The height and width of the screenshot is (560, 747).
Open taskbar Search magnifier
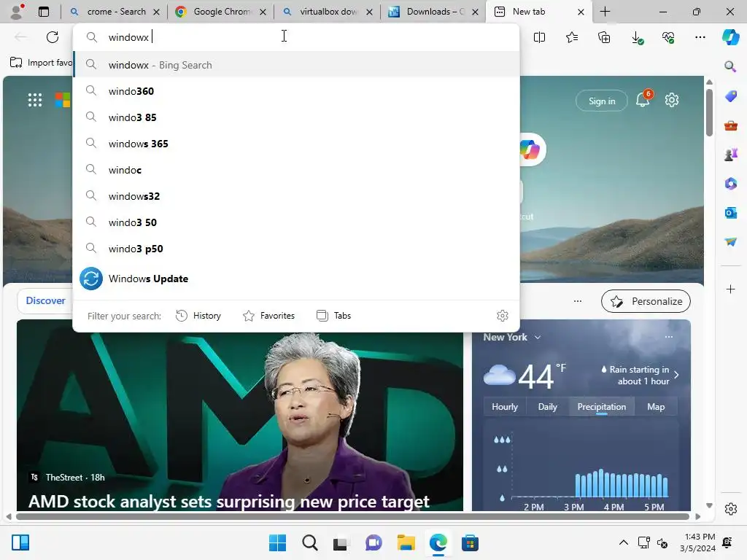coord(309,542)
